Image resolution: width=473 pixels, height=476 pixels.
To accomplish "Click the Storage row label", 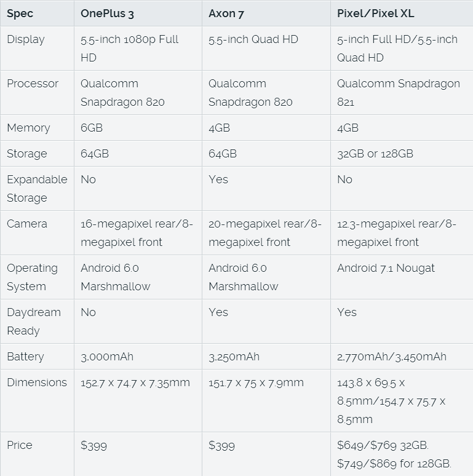I will (27, 154).
